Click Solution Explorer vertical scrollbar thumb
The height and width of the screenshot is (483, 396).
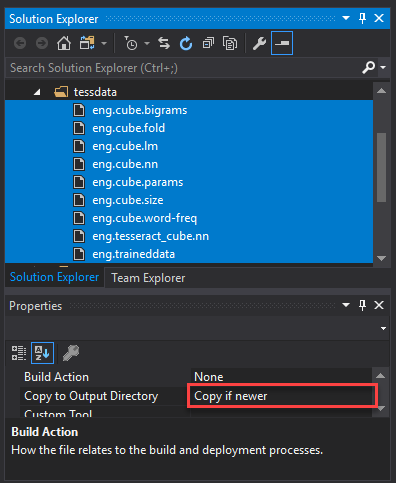381,167
